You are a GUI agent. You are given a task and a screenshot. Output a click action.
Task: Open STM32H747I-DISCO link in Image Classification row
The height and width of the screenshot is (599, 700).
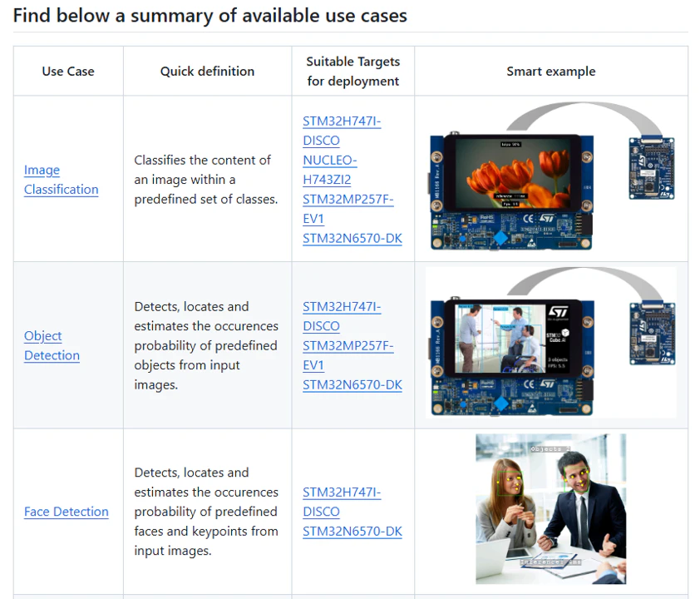click(x=342, y=131)
